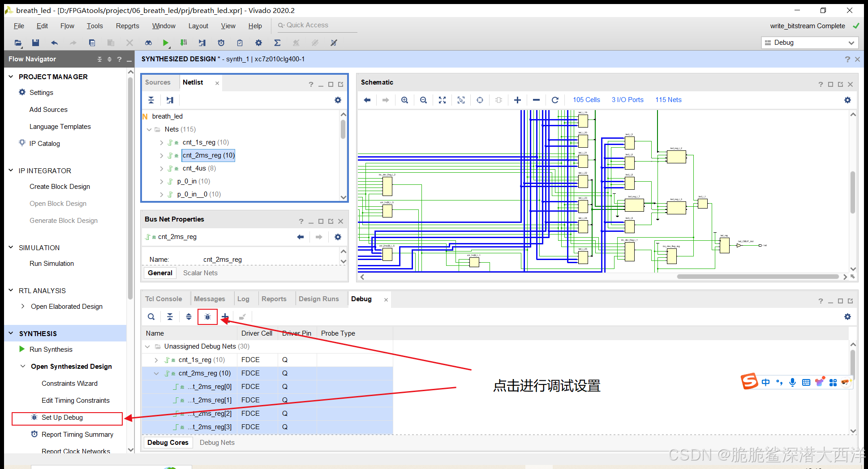Click in the Quick Access search field
This screenshot has height=469, width=868.
coord(318,26)
